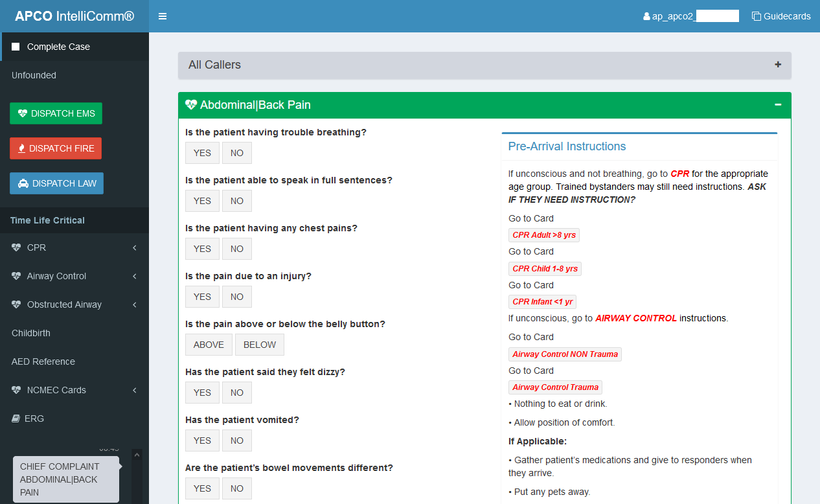
Task: Open the CPR Adult >8 yrs card
Action: pyautogui.click(x=543, y=235)
